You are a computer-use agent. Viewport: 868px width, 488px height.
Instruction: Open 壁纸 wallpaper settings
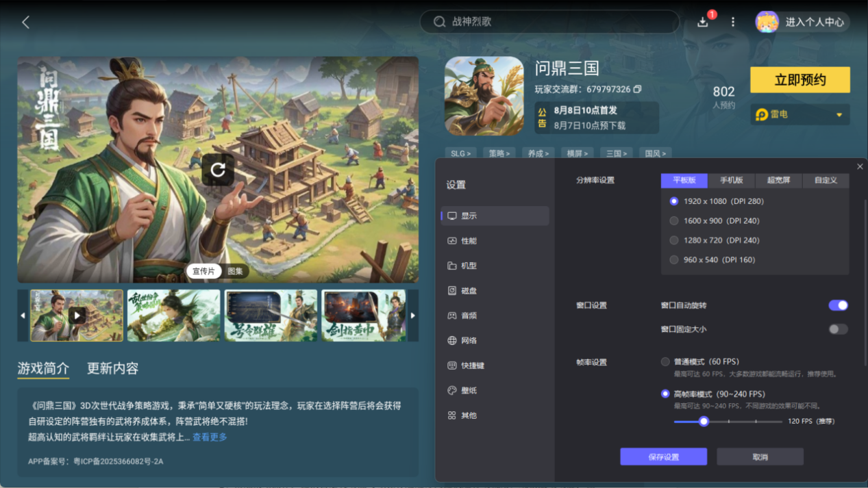[x=495, y=390]
